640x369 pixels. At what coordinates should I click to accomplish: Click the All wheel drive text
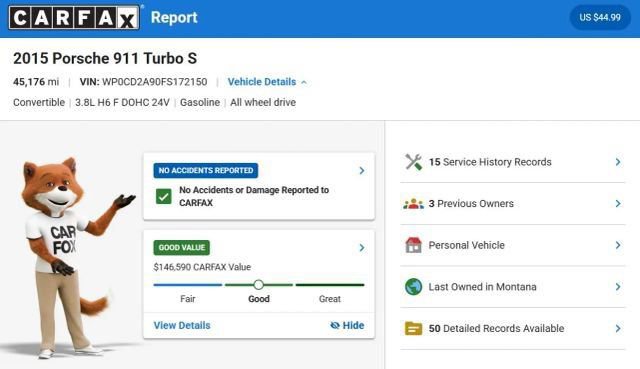tap(263, 102)
